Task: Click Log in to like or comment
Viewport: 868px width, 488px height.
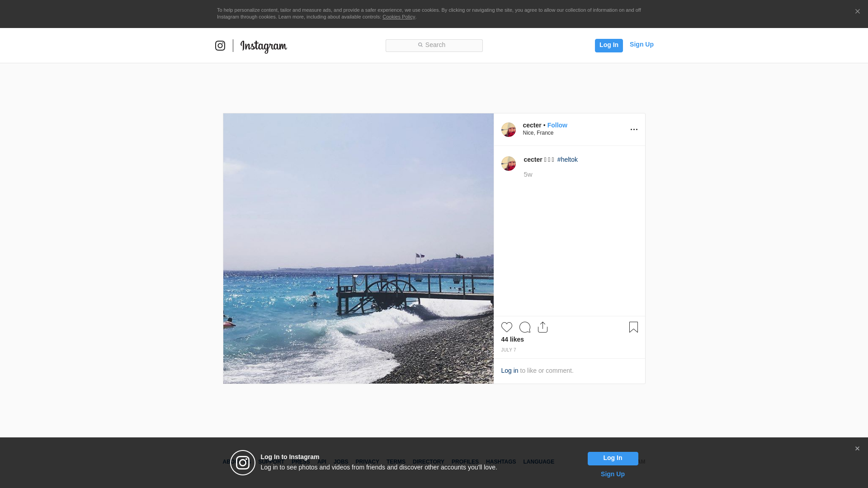Action: click(x=509, y=371)
